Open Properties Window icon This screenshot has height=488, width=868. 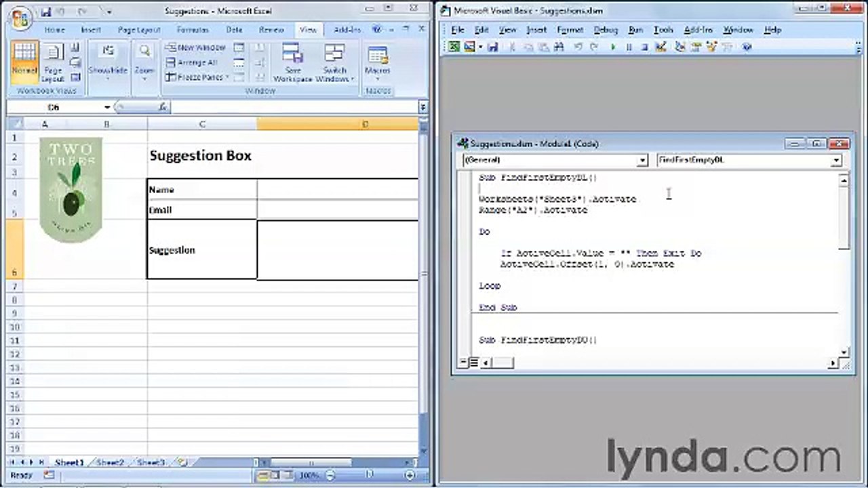point(696,47)
